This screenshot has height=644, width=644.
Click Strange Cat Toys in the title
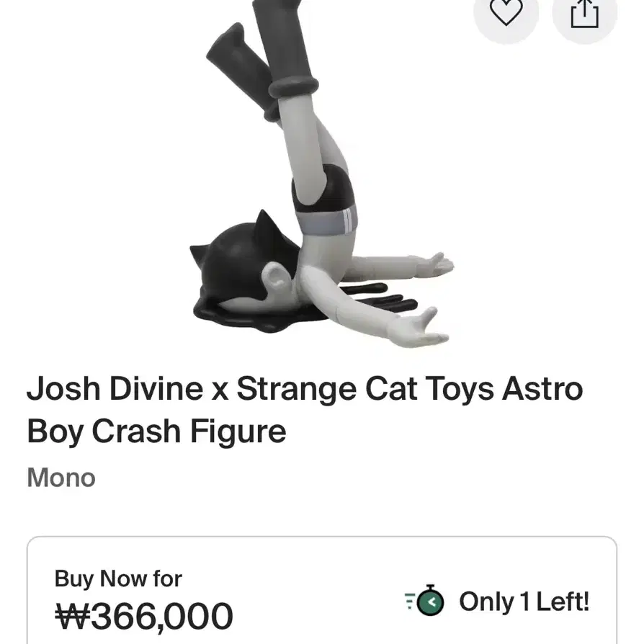pos(365,388)
